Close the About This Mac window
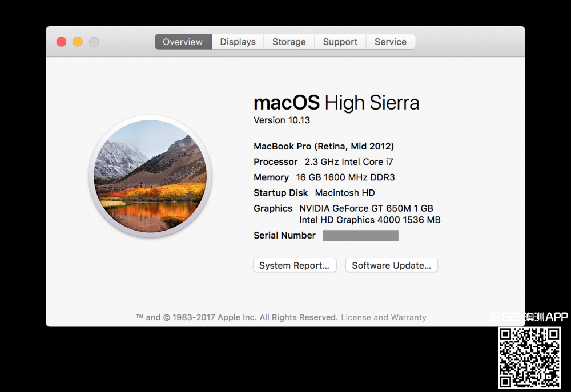 click(x=61, y=42)
